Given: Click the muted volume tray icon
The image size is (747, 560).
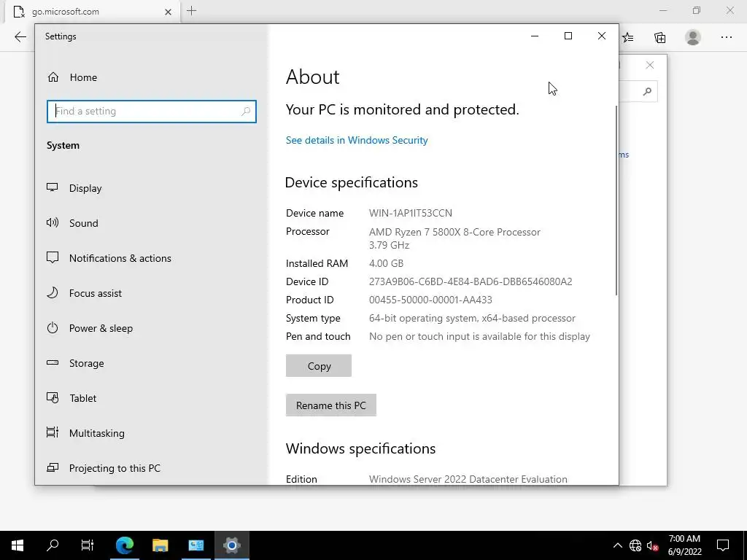Looking at the screenshot, I should pos(652,545).
